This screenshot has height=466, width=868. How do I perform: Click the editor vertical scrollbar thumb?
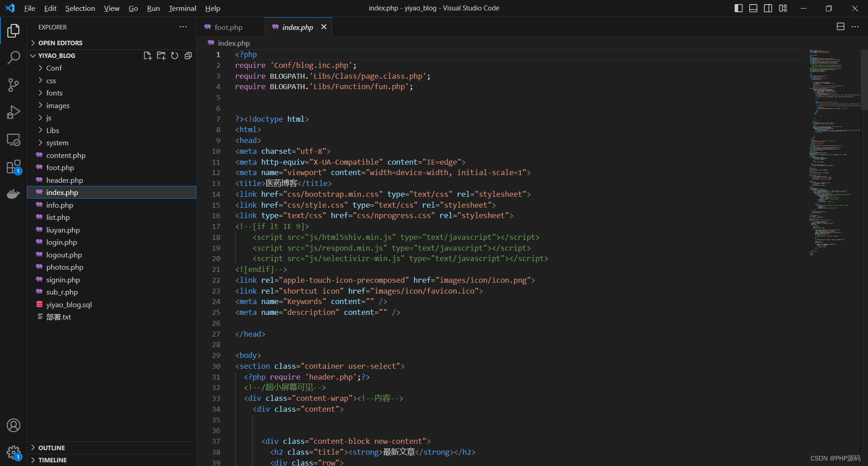[x=864, y=79]
